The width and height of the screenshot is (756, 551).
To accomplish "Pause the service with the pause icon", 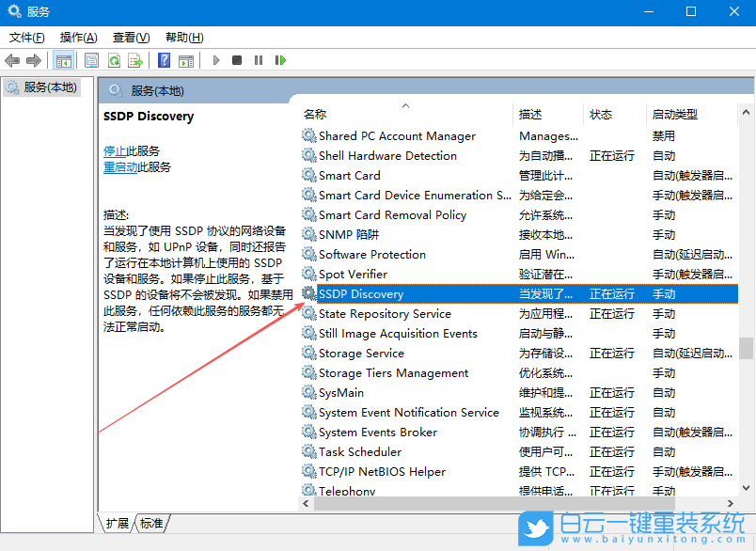I will coord(259,59).
